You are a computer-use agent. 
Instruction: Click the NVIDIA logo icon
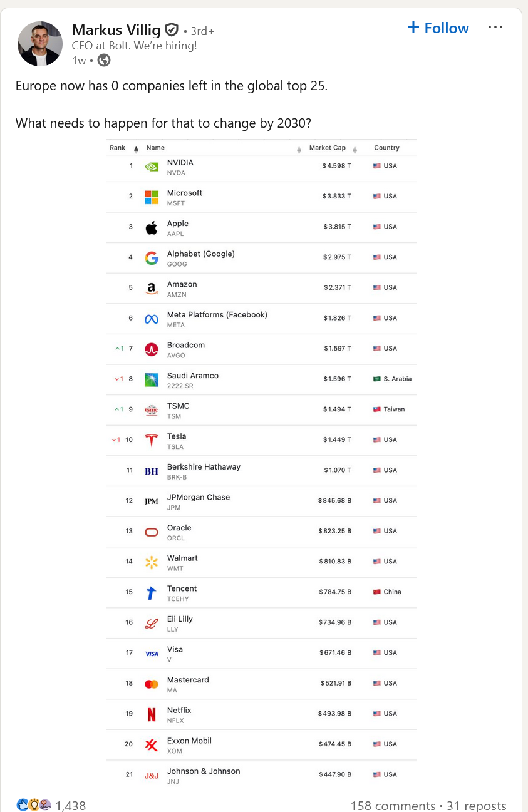click(152, 167)
